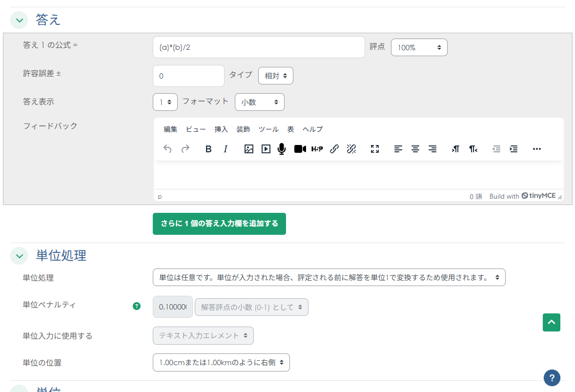Click the undo arrow in the editor

tap(167, 149)
